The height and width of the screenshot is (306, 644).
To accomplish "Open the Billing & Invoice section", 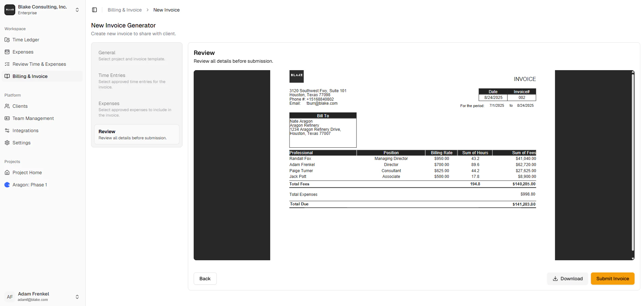I will [x=30, y=76].
